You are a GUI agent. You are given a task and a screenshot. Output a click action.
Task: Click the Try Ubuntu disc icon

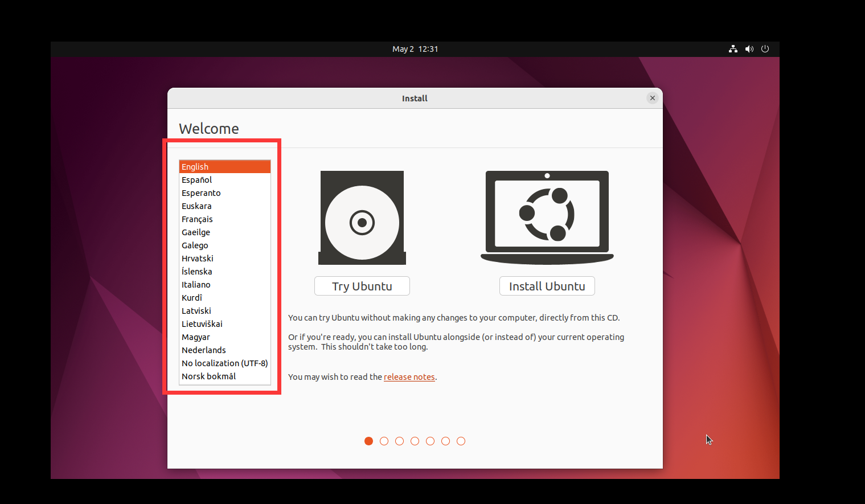(362, 218)
